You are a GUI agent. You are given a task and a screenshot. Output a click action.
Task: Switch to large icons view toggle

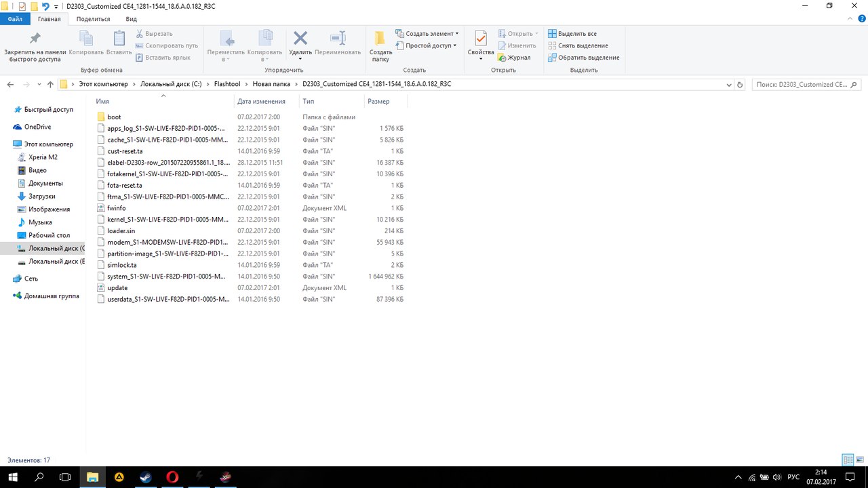[859, 460]
